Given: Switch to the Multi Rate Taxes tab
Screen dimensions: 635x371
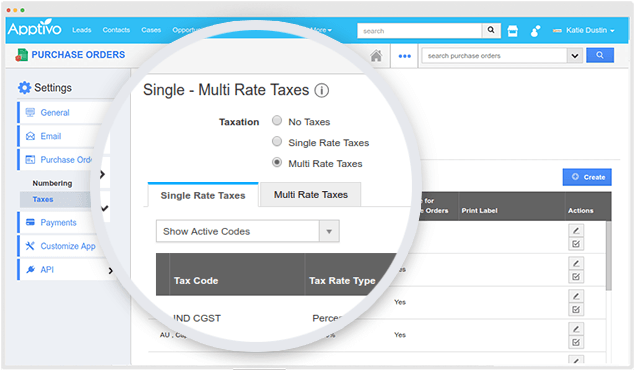Looking at the screenshot, I should (311, 195).
